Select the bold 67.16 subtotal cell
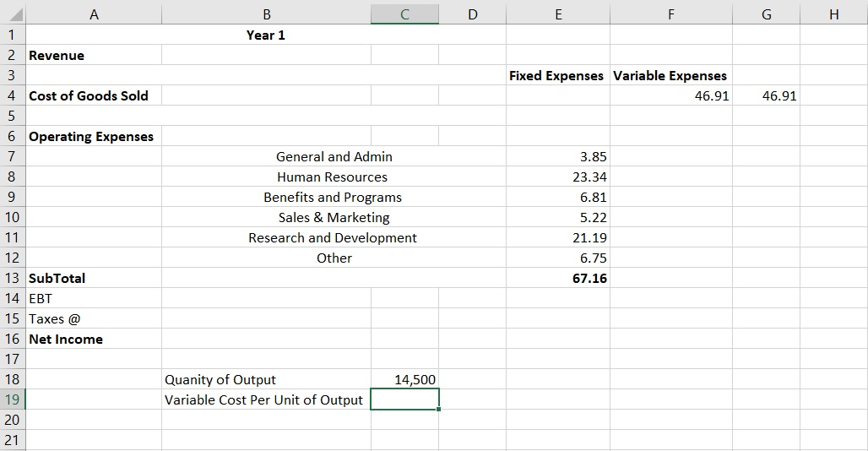 (558, 278)
